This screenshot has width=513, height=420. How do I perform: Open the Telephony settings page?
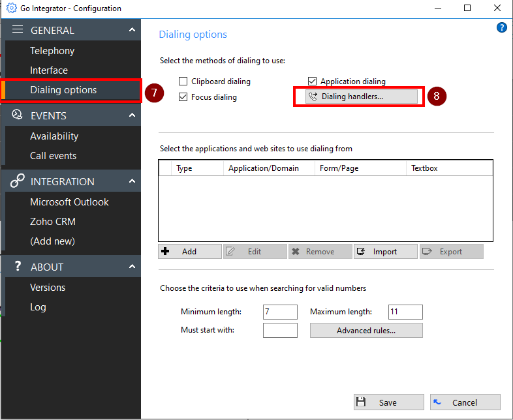point(52,51)
